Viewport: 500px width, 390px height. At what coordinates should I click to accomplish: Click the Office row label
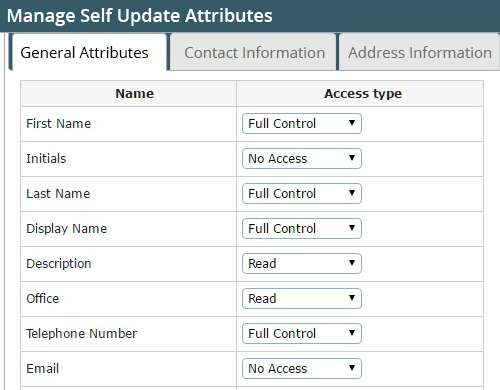(43, 299)
